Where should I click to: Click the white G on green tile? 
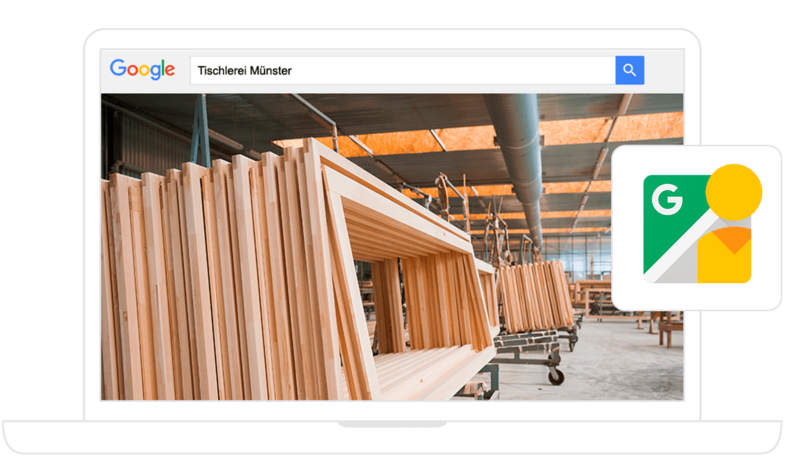click(x=666, y=198)
